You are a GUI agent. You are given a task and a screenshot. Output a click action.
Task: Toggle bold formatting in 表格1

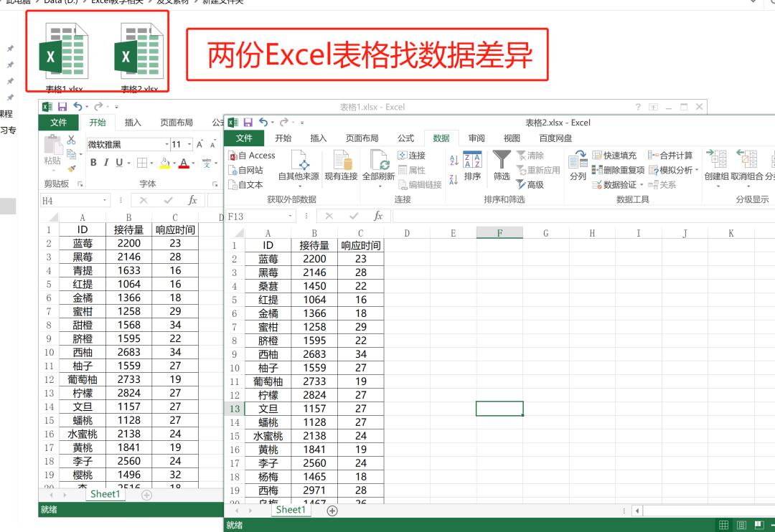[93, 163]
